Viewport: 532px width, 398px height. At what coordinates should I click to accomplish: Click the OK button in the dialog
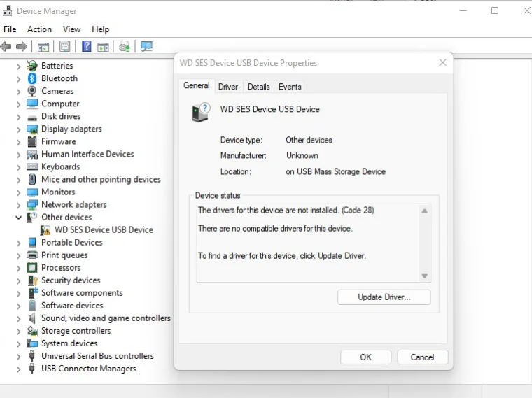365,357
